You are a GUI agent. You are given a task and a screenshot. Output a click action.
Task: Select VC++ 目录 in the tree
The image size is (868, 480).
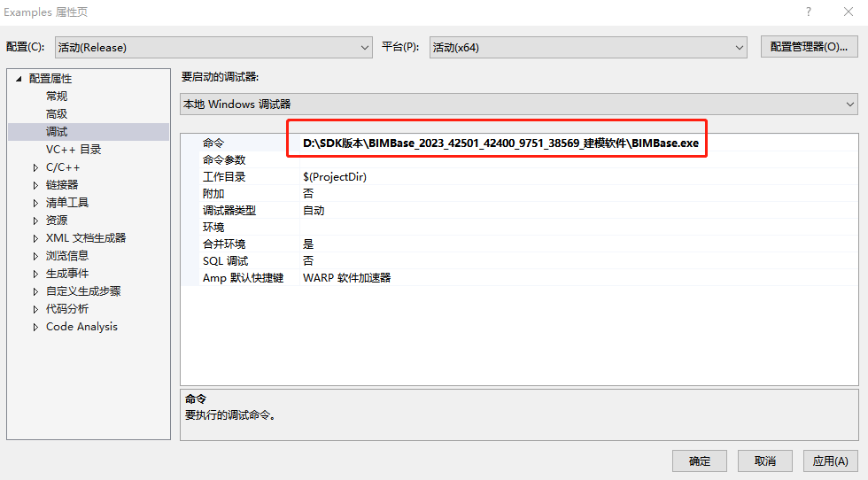[x=74, y=150]
